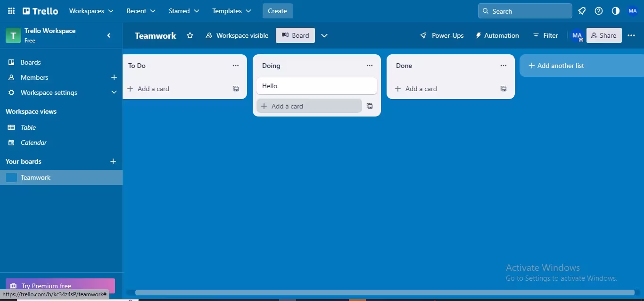Open Automation menu
The height and width of the screenshot is (301, 644).
(x=497, y=35)
